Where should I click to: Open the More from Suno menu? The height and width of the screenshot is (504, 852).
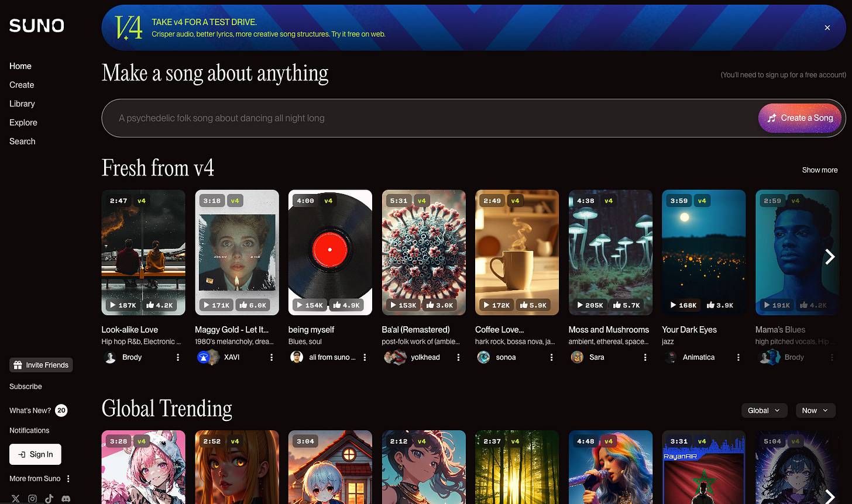click(x=68, y=478)
